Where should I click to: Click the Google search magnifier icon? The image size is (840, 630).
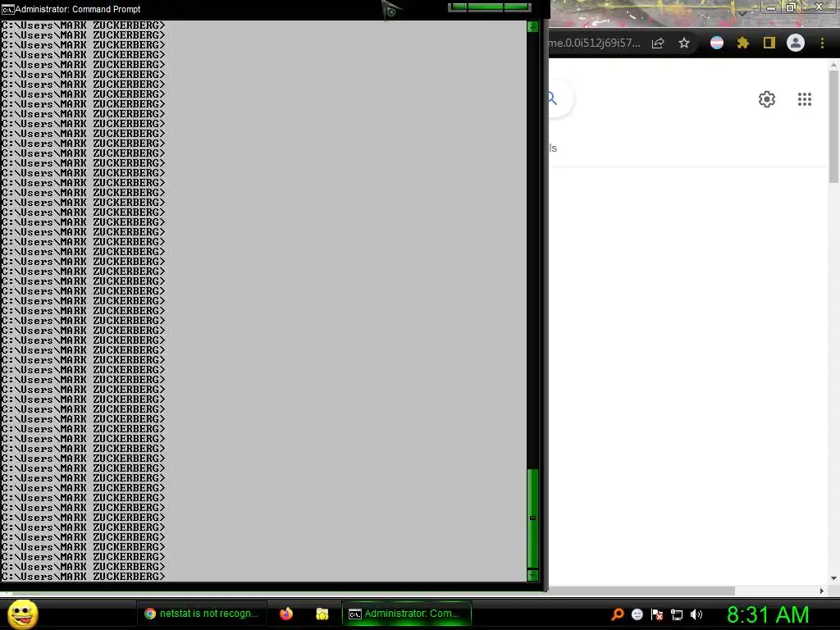click(x=552, y=98)
